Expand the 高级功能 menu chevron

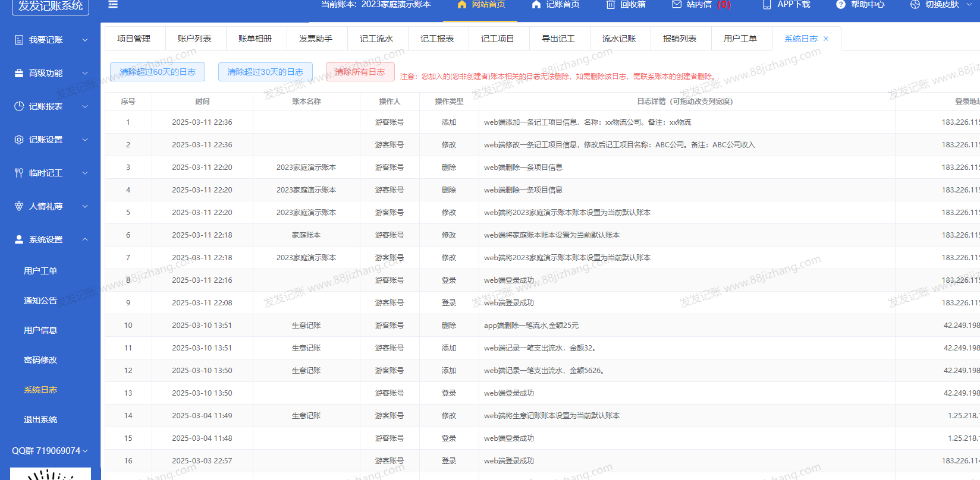pos(85,73)
